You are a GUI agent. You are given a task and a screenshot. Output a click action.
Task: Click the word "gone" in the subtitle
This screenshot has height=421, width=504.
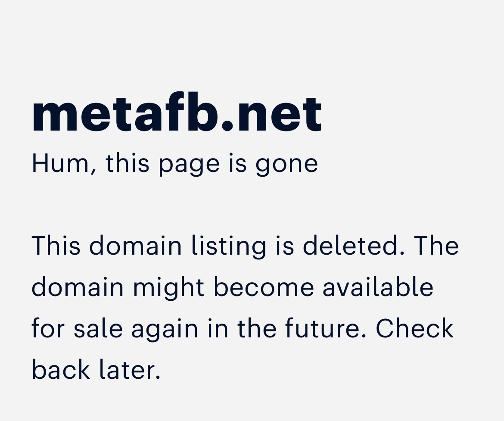(x=287, y=165)
